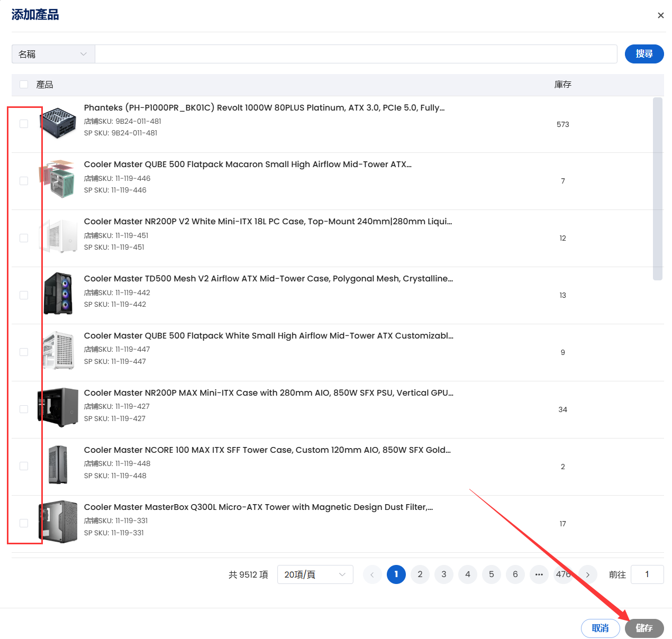Check the NR200P V2 White checkbox

click(x=24, y=238)
